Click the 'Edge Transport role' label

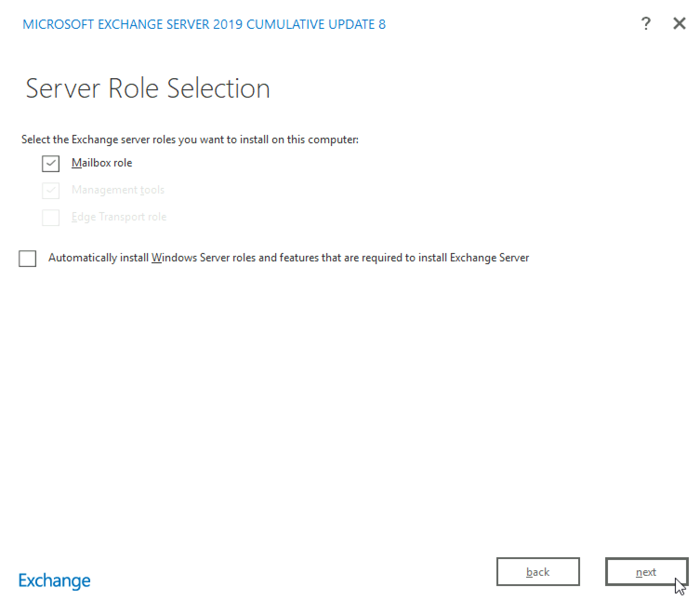(119, 217)
